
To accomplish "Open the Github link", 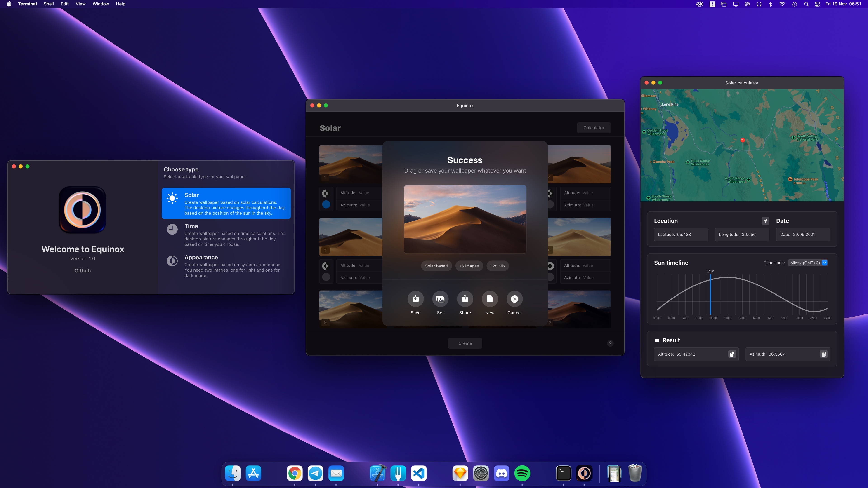I will 83,271.
